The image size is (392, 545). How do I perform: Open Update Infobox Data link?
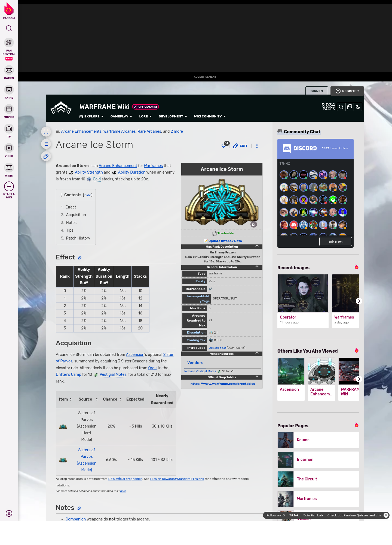[225, 241]
